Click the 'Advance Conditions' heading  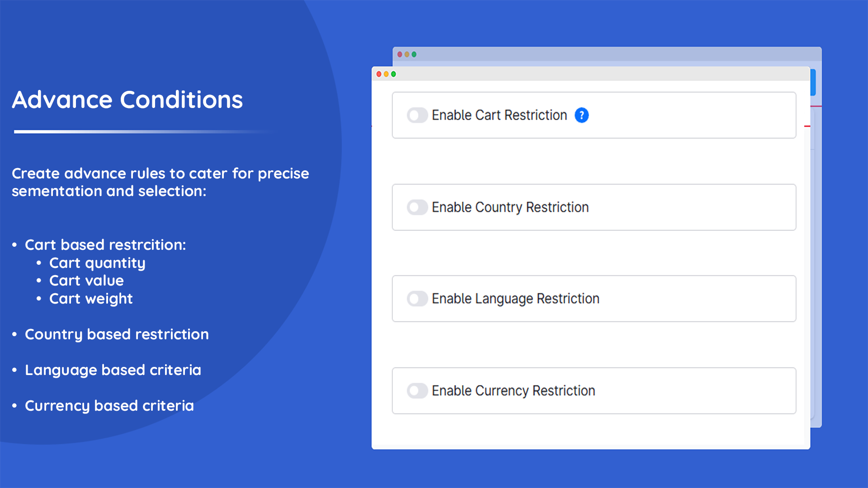click(x=127, y=100)
